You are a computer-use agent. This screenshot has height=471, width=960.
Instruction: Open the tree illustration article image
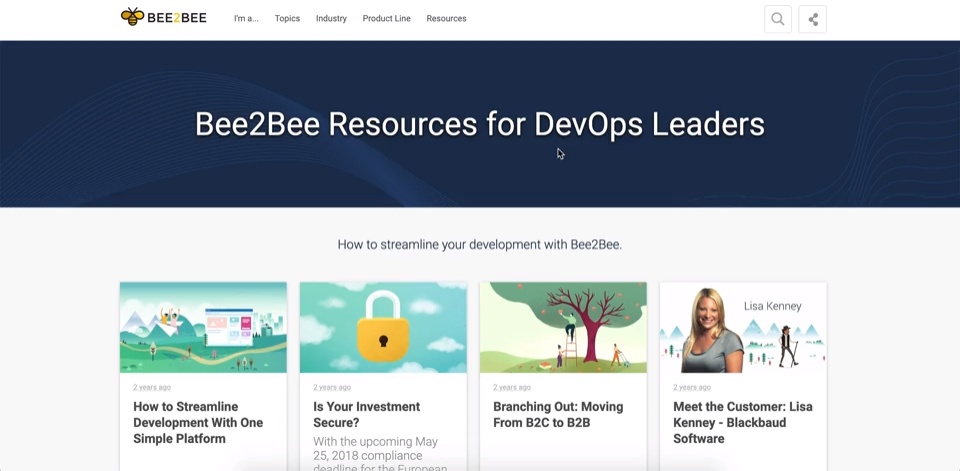pos(563,327)
